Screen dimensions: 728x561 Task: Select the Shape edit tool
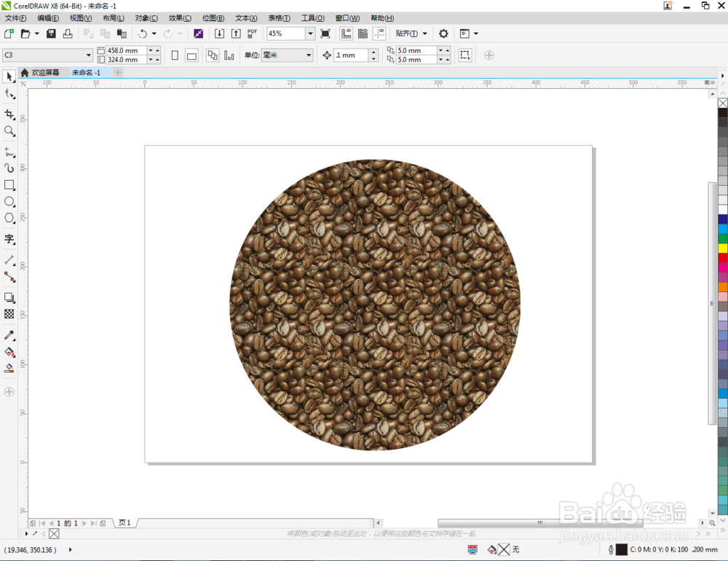[9, 94]
